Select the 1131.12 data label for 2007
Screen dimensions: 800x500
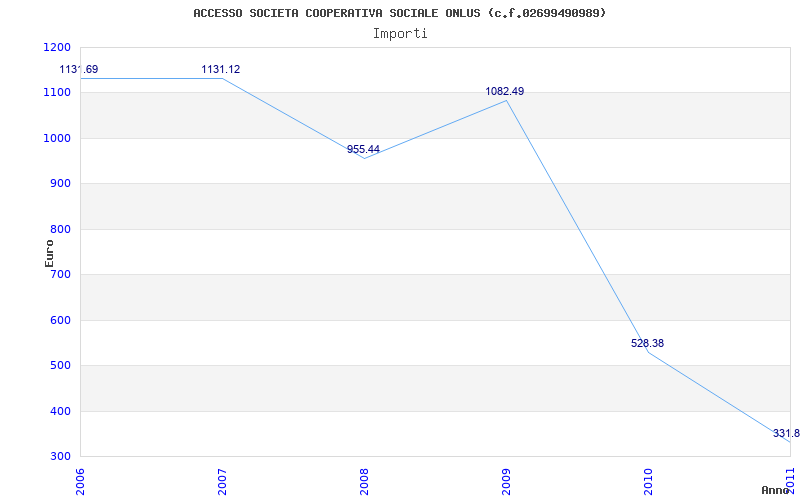[x=220, y=69]
